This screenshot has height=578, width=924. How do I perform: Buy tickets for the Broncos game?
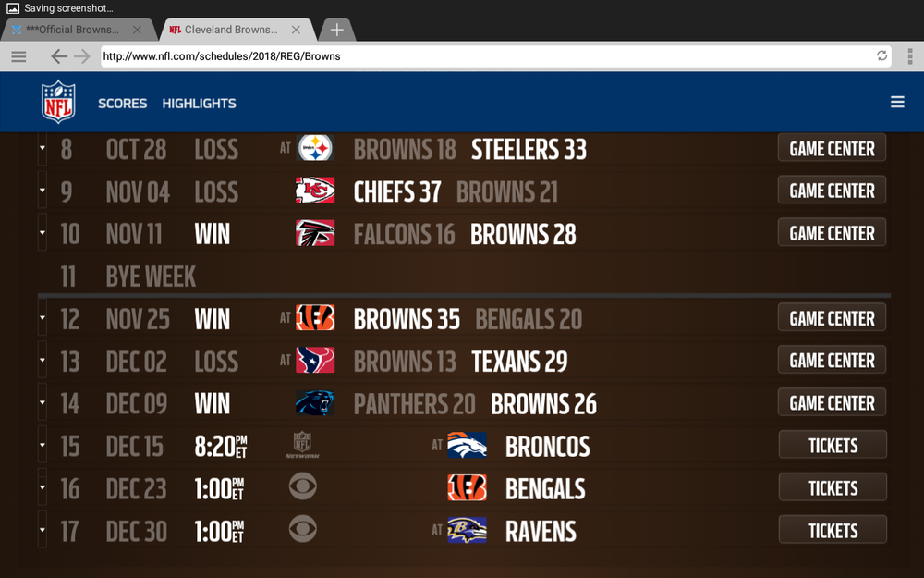(x=833, y=445)
